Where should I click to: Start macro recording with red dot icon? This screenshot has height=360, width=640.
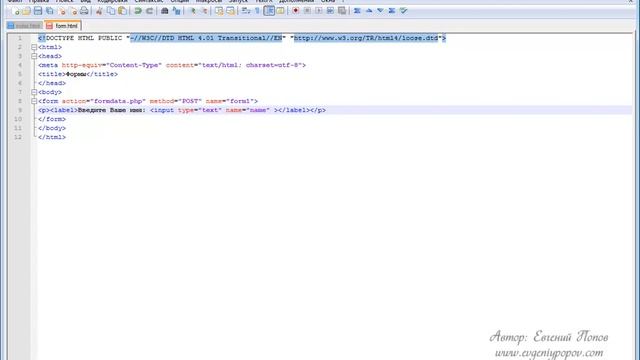tap(296, 11)
